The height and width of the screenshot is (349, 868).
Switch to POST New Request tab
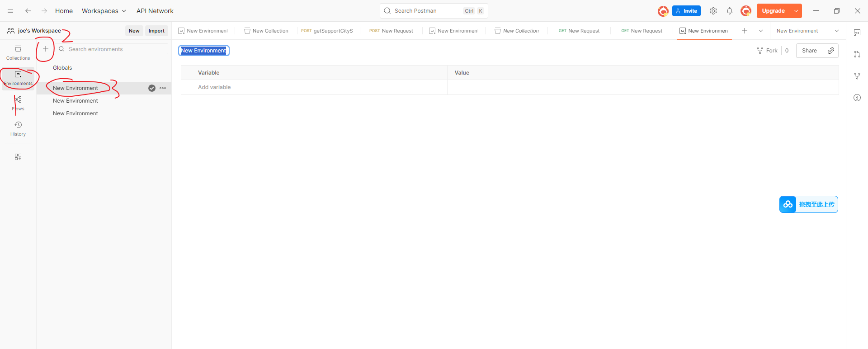391,31
